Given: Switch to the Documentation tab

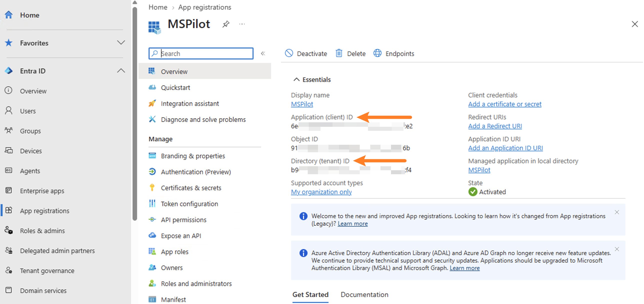Looking at the screenshot, I should pos(364,295).
